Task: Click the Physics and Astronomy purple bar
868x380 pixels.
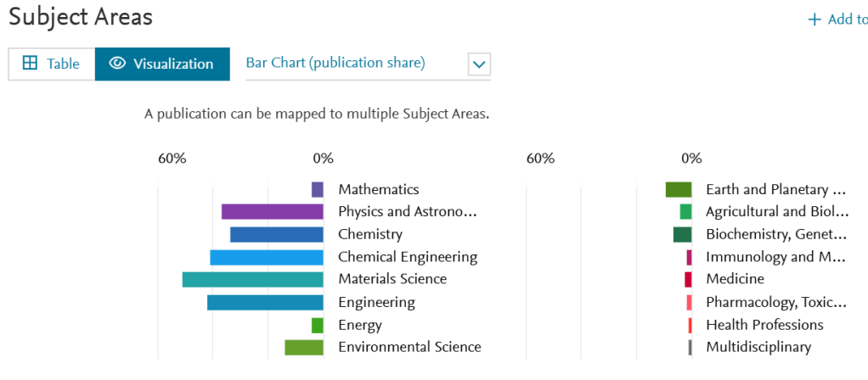Action: click(x=272, y=211)
